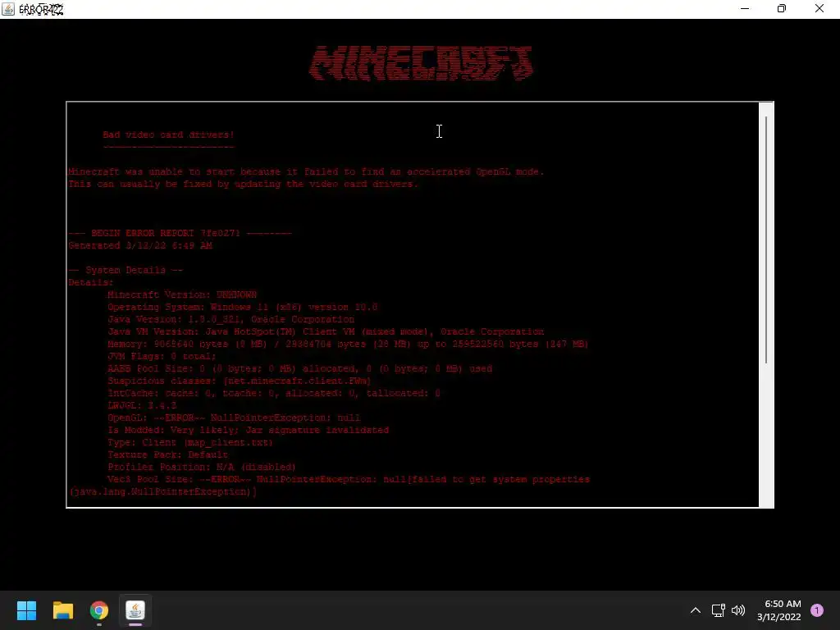Open the network status tray icon
This screenshot has height=630, width=840.
[x=718, y=610]
